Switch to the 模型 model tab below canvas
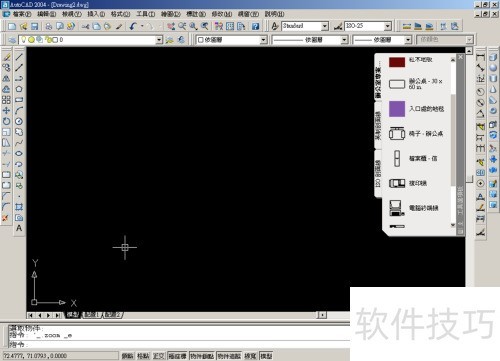This screenshot has width=500, height=361. tap(73, 314)
